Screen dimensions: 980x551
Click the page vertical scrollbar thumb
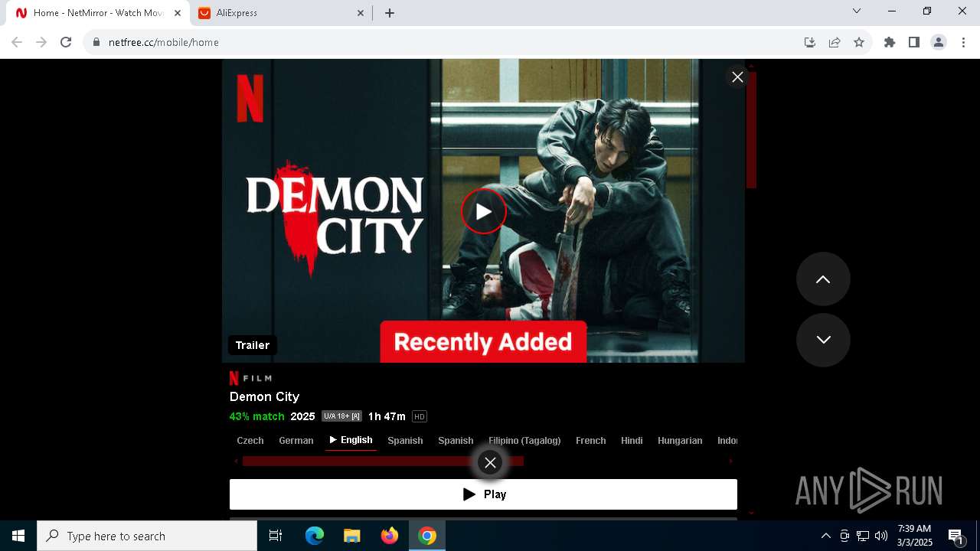pyautogui.click(x=751, y=130)
